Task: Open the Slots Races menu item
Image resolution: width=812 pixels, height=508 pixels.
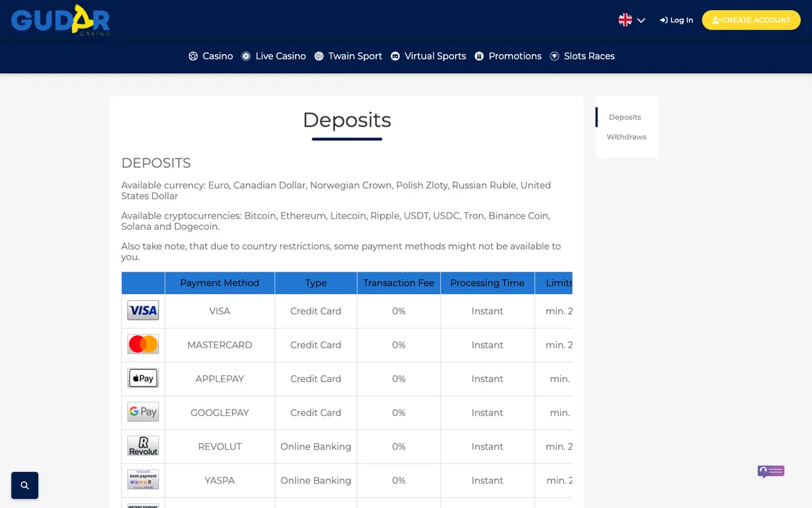Action: pyautogui.click(x=582, y=56)
